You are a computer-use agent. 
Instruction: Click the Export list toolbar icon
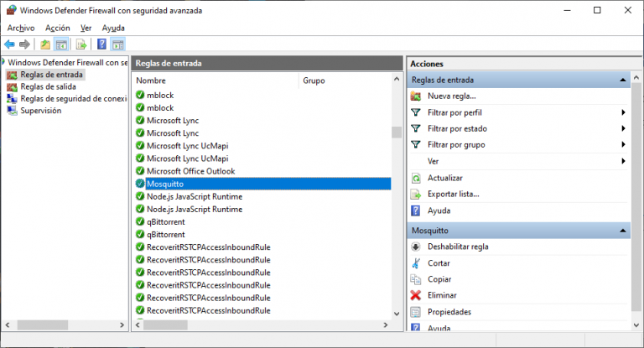pos(81,44)
